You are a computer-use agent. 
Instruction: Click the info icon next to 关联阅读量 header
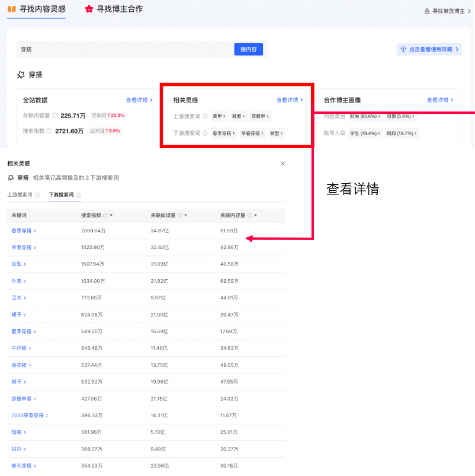[x=180, y=215]
